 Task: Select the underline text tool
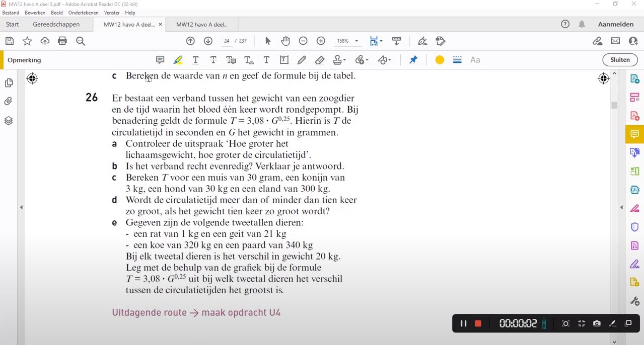tap(196, 60)
